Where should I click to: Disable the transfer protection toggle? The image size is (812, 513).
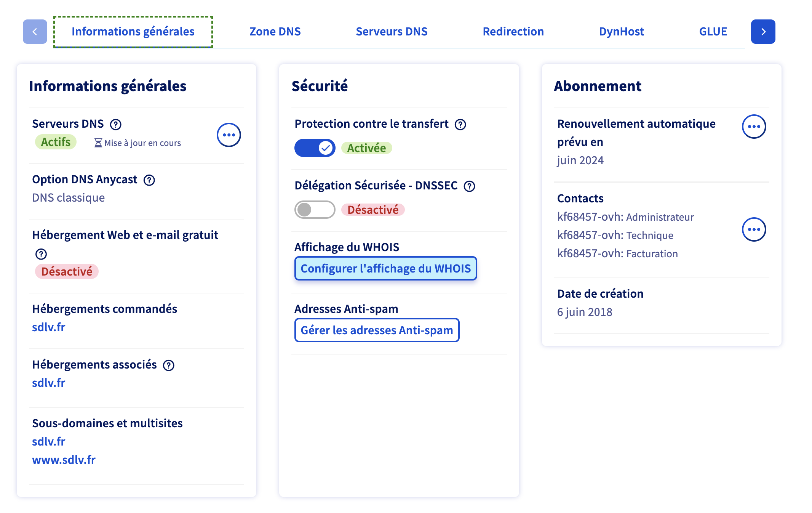coord(315,148)
